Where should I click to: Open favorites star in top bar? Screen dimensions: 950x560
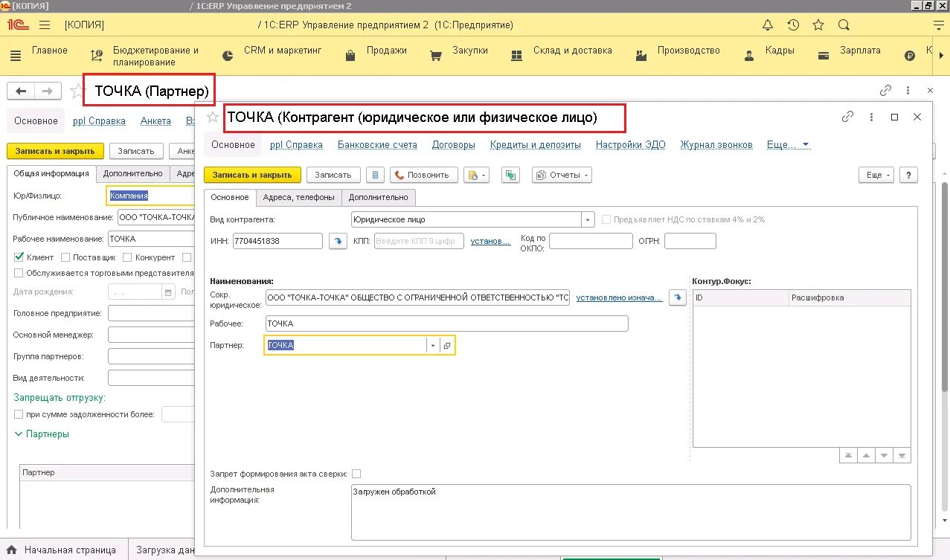(x=818, y=25)
